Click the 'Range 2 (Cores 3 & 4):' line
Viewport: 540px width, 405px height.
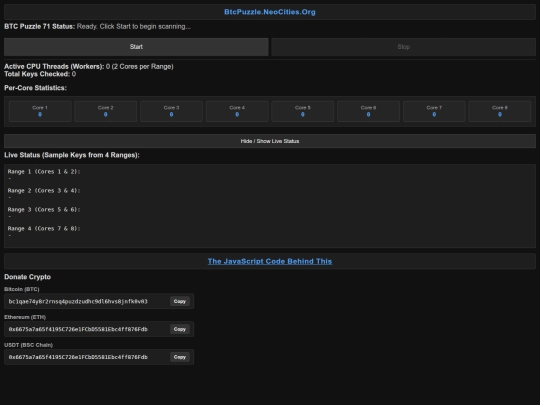[44, 190]
